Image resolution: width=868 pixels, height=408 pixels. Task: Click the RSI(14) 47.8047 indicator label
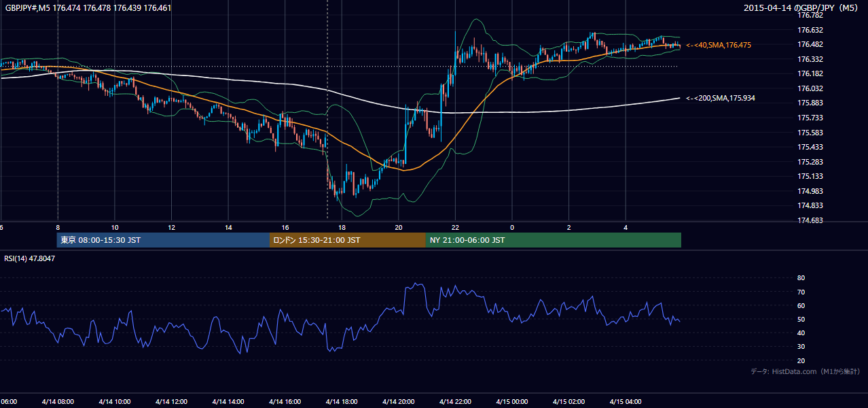tap(30, 258)
